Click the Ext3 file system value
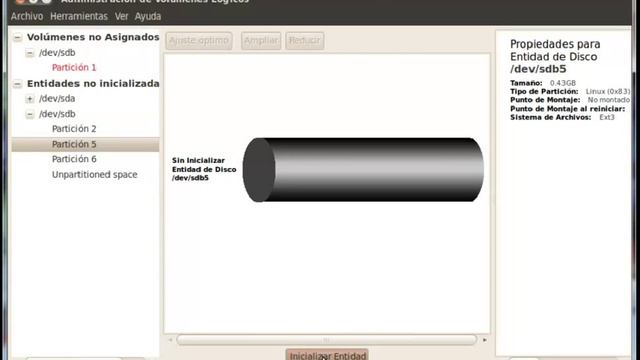This screenshot has width=640, height=360. click(607, 117)
